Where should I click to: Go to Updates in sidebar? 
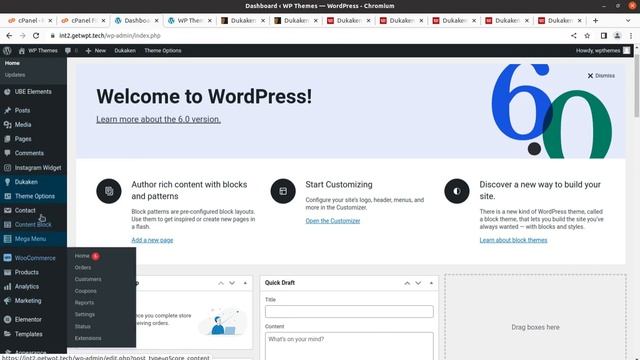tap(15, 75)
